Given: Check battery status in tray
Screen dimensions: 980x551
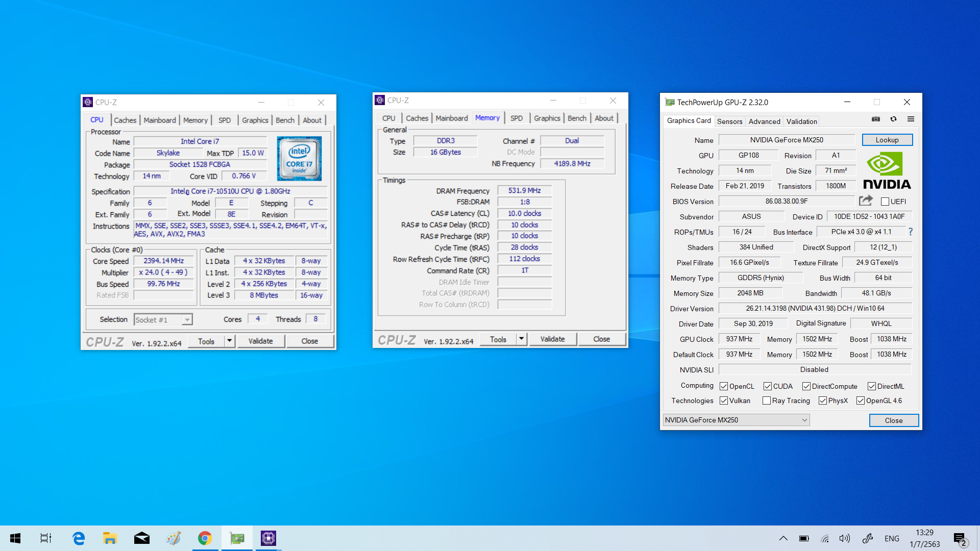Looking at the screenshot, I should click(x=804, y=538).
